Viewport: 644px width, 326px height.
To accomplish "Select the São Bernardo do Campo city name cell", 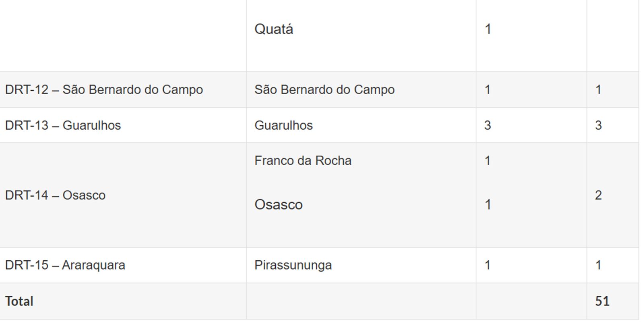I will click(x=324, y=90).
